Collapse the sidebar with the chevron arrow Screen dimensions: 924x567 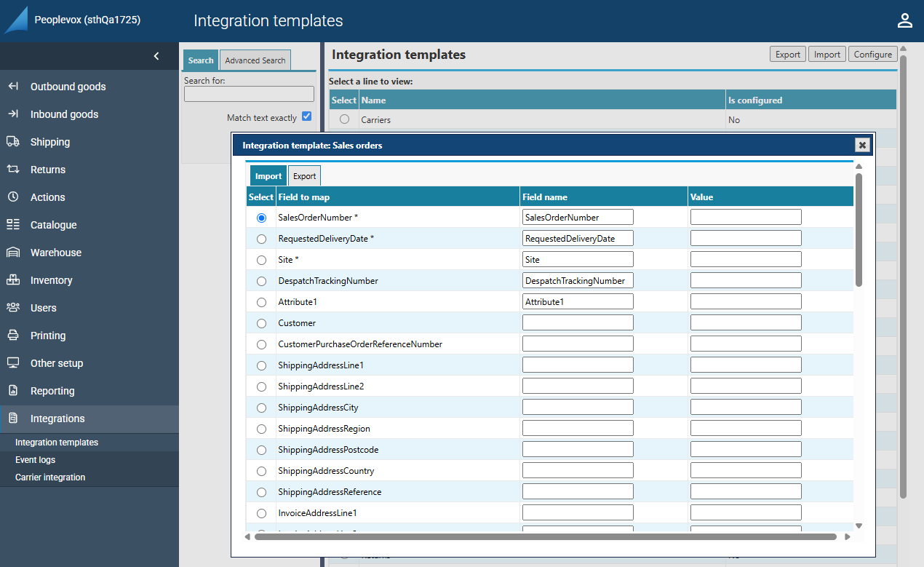(x=156, y=56)
